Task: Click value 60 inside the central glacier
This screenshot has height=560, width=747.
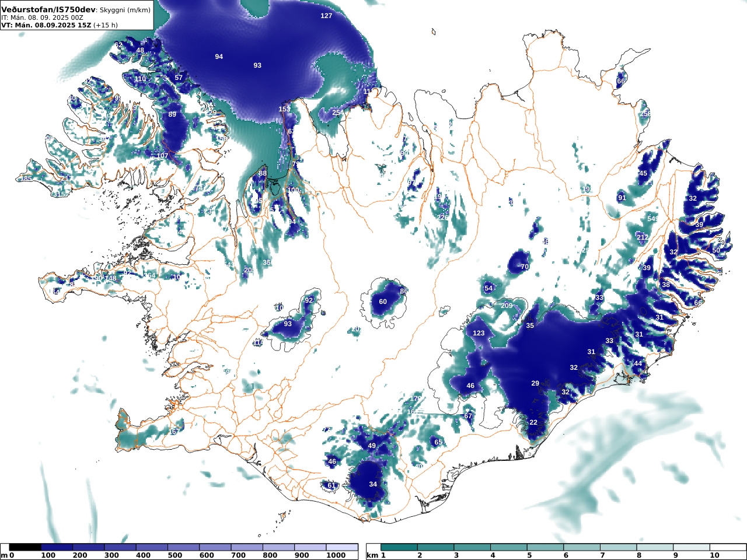Action: point(383,302)
